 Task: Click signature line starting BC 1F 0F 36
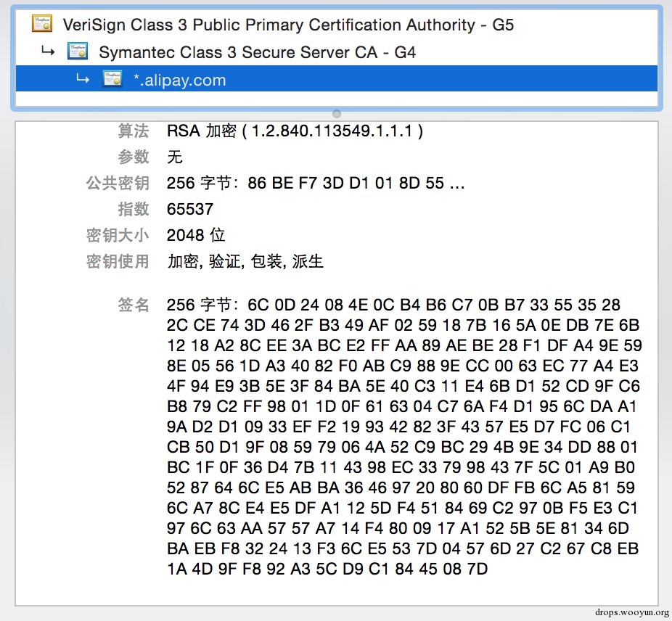pos(401,467)
